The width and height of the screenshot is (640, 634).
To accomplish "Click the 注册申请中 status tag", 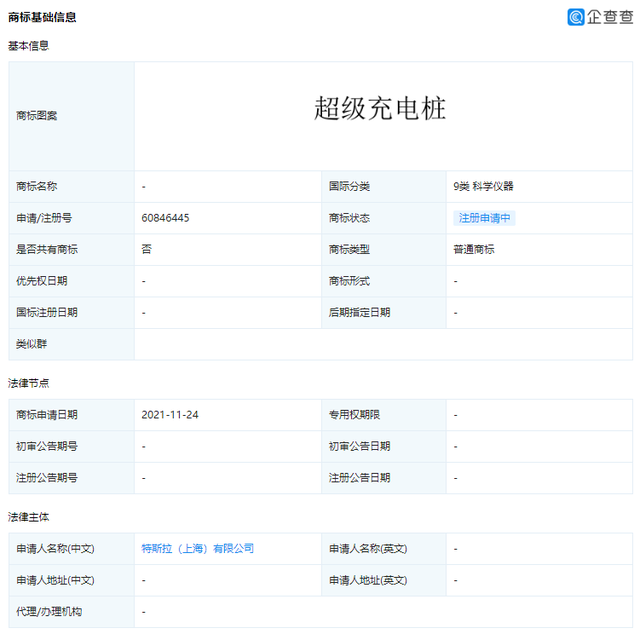I will (484, 218).
